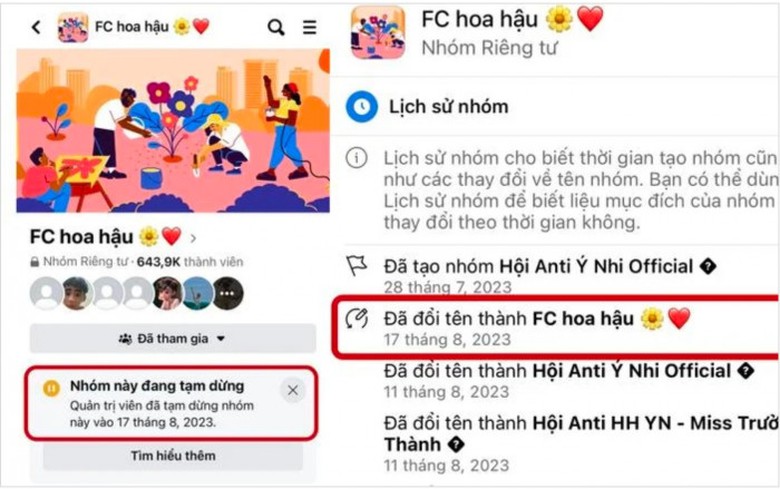
Task: Tap the back arrow icon
Action: 36,27
